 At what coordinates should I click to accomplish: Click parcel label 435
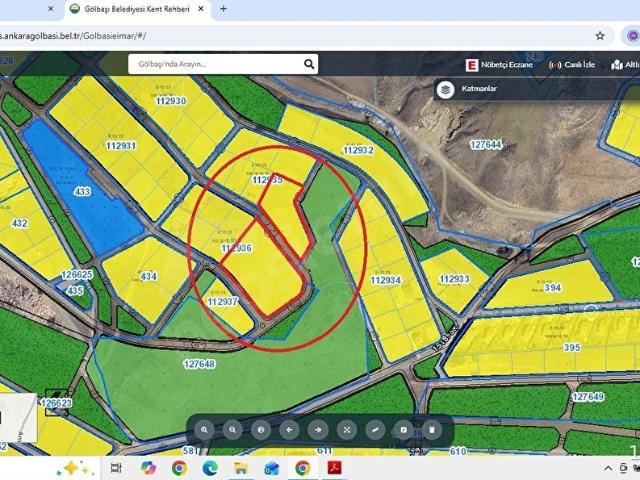(75, 291)
